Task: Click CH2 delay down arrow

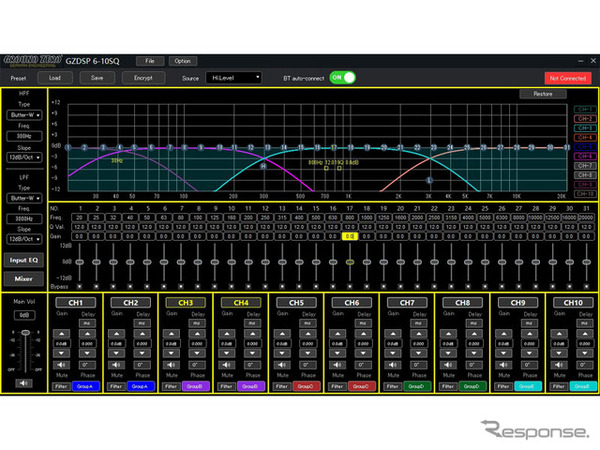Action: 142,353
